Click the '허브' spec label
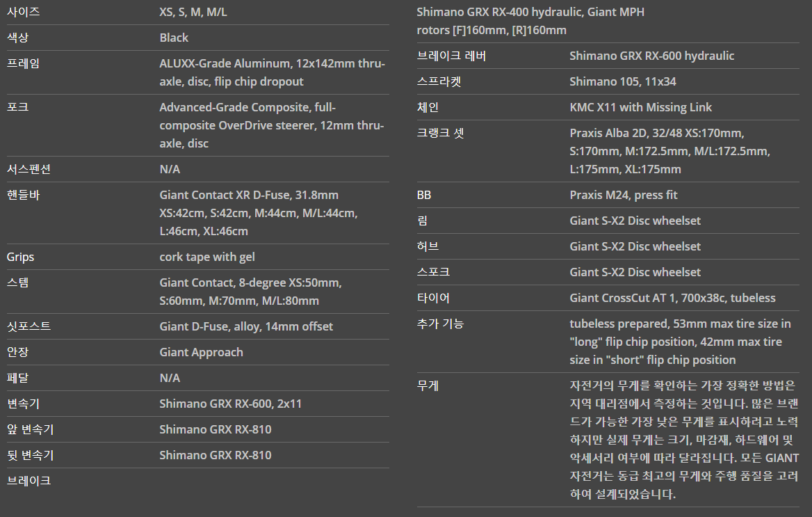Screen dimensions: 812x517 [428, 247]
